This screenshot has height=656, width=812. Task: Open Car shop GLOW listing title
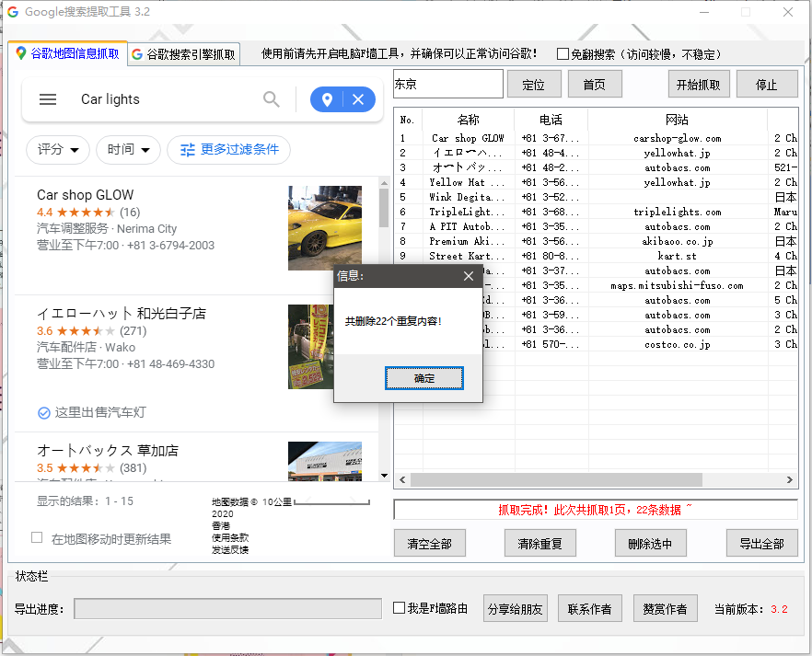click(85, 195)
